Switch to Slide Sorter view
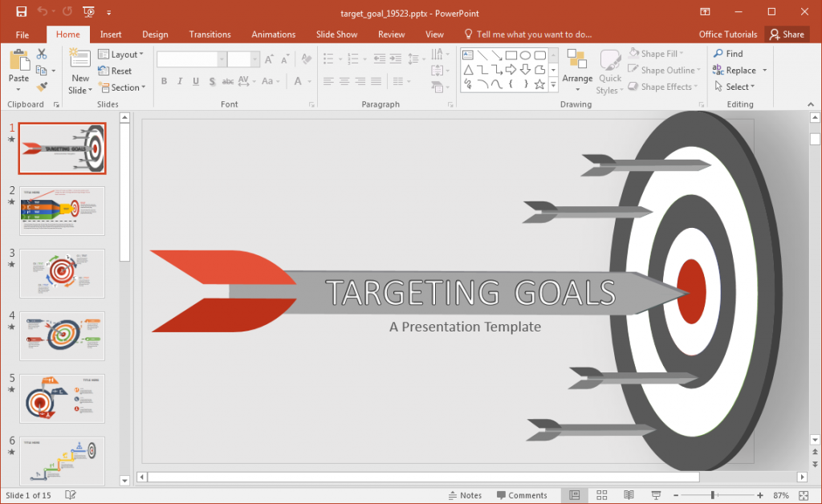 601,495
